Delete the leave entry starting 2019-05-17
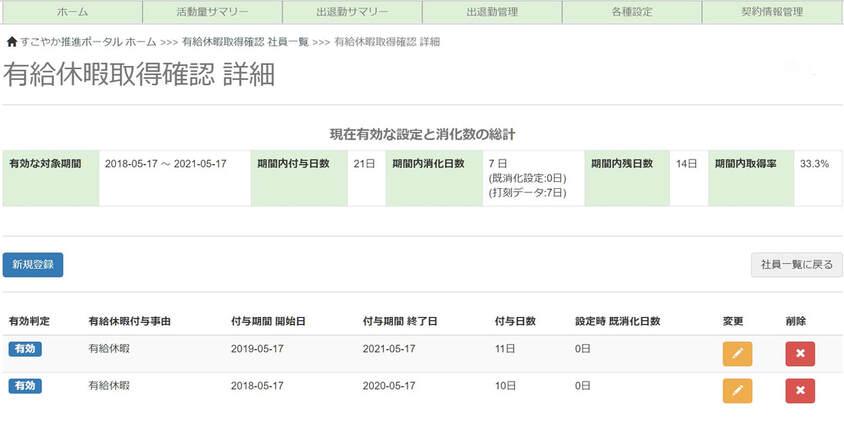Viewport: 844px width, 436px height. coord(800,352)
